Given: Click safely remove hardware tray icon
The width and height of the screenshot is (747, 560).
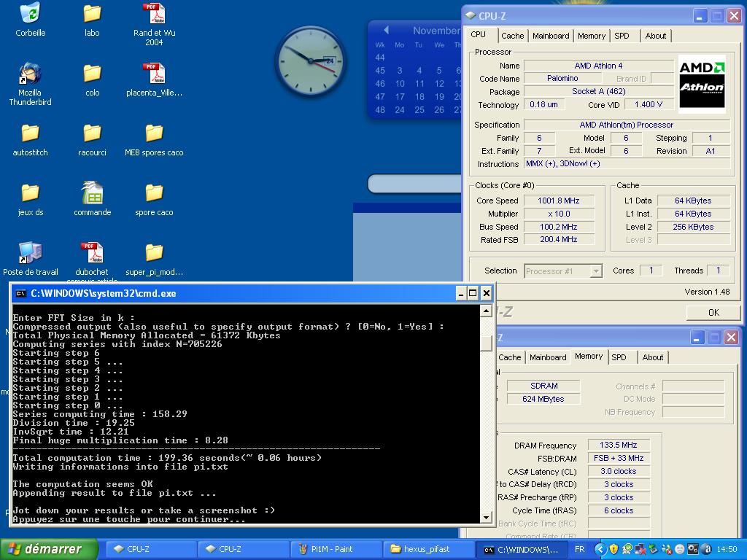Looking at the screenshot, I should tap(653, 549).
